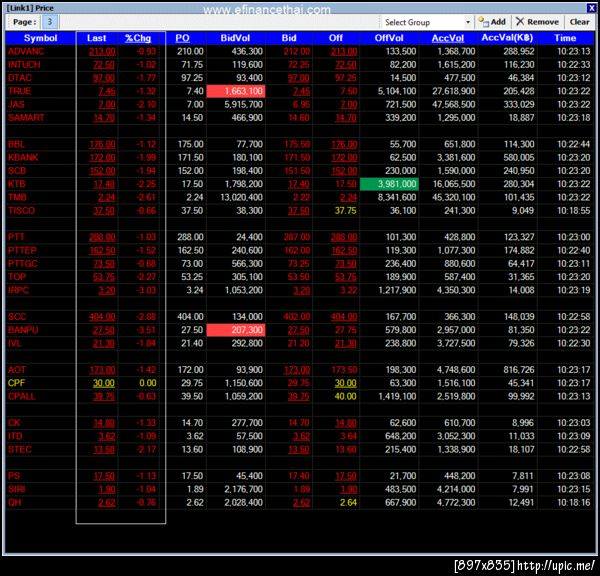Click the BidVol column header
The height and width of the screenshot is (576, 600).
(235, 38)
